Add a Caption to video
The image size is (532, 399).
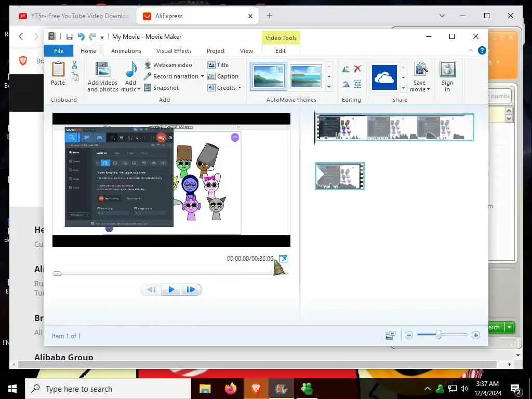coord(223,76)
